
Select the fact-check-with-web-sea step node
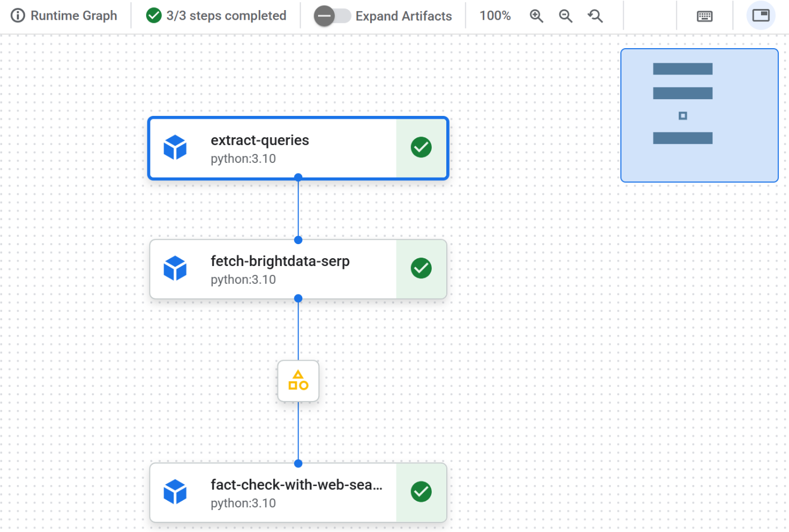[280, 493]
